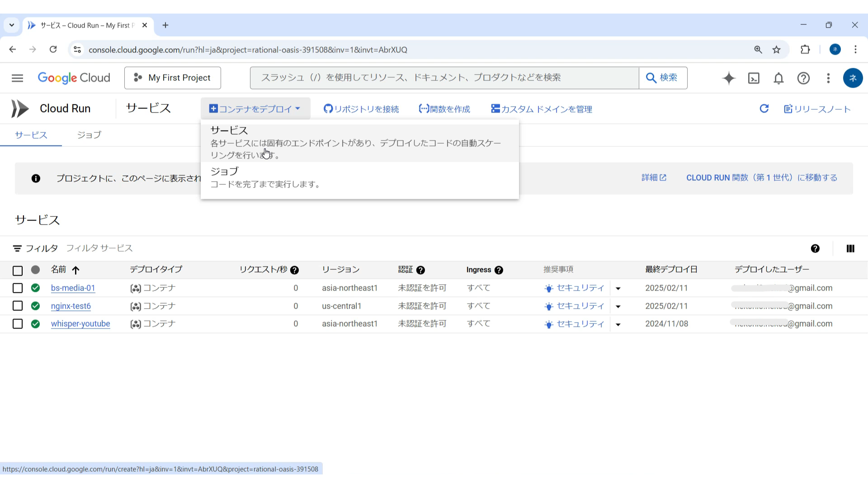Check the box for bs-media-01 service
The height and width of the screenshot is (488, 868).
(18, 288)
